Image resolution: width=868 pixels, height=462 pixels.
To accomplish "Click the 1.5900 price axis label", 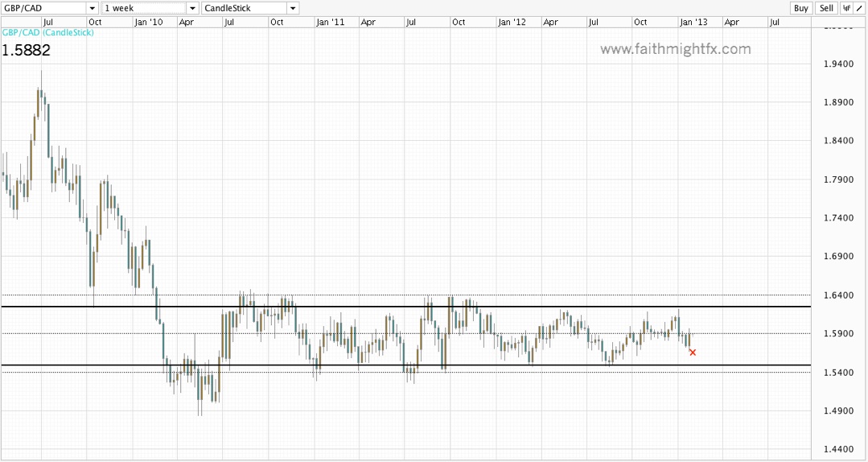I will (x=838, y=333).
